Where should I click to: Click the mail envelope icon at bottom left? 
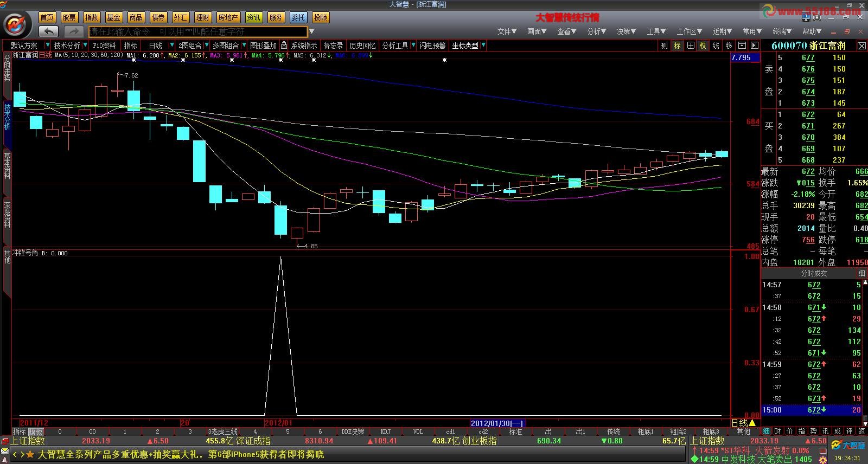[x=5, y=452]
